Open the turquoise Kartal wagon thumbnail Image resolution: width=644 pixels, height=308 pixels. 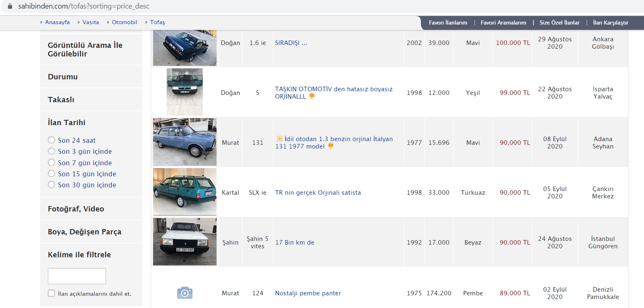point(185,192)
